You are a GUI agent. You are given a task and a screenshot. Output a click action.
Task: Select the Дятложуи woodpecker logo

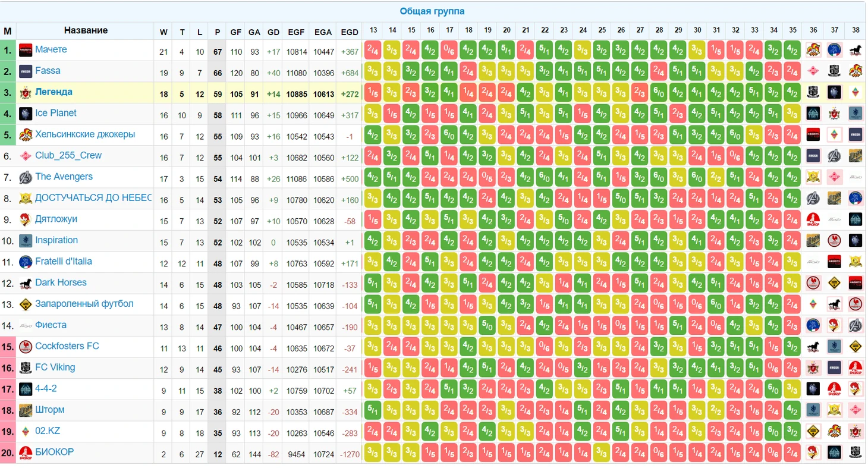pyautogui.click(x=25, y=219)
